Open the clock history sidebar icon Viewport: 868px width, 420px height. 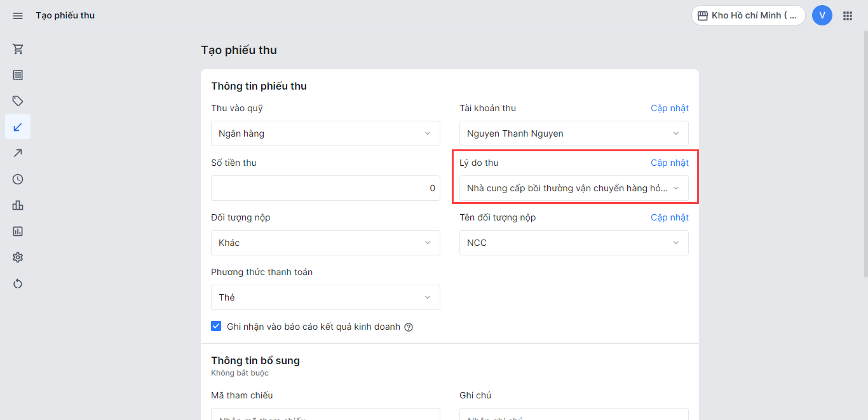point(18,179)
